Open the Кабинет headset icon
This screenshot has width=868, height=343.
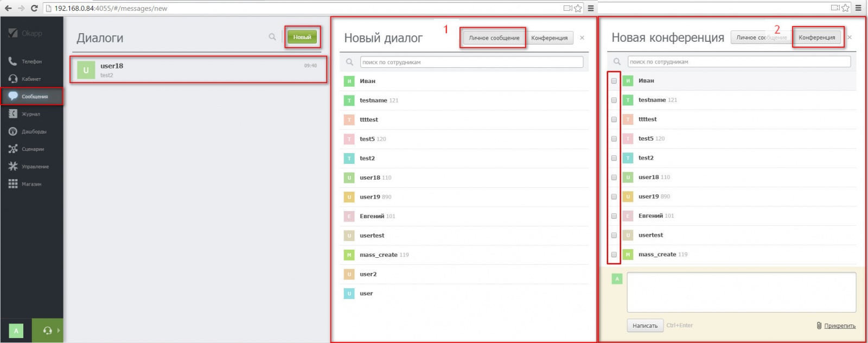click(13, 79)
